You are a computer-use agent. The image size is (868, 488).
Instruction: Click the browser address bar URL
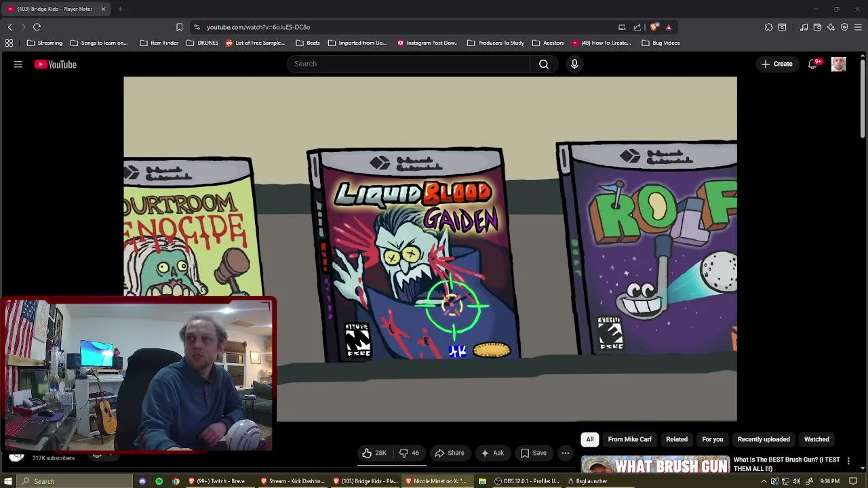[258, 27]
